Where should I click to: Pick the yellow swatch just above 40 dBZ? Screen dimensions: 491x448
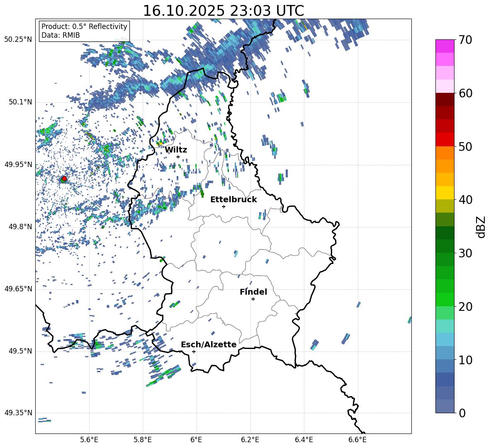[445, 193]
